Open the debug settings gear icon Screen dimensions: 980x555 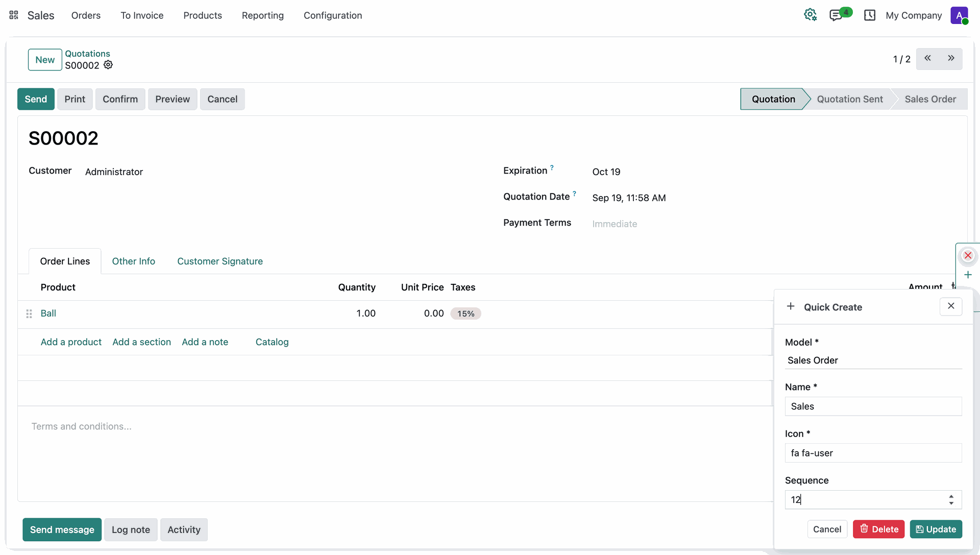810,15
